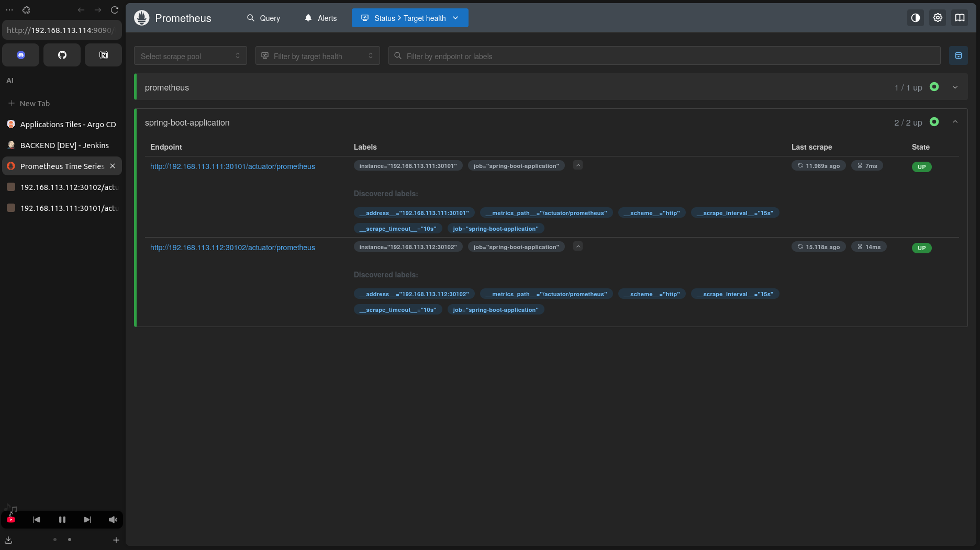Click the __address__="192.168.113.112:30102" discovered label
980x550 pixels.
(x=414, y=294)
